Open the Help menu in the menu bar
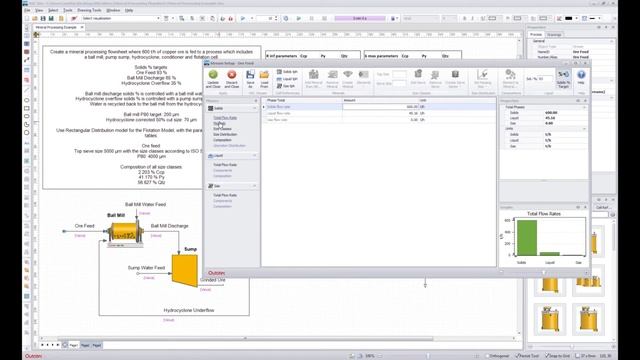The width and height of the screenshot is (640, 360). click(x=129, y=10)
